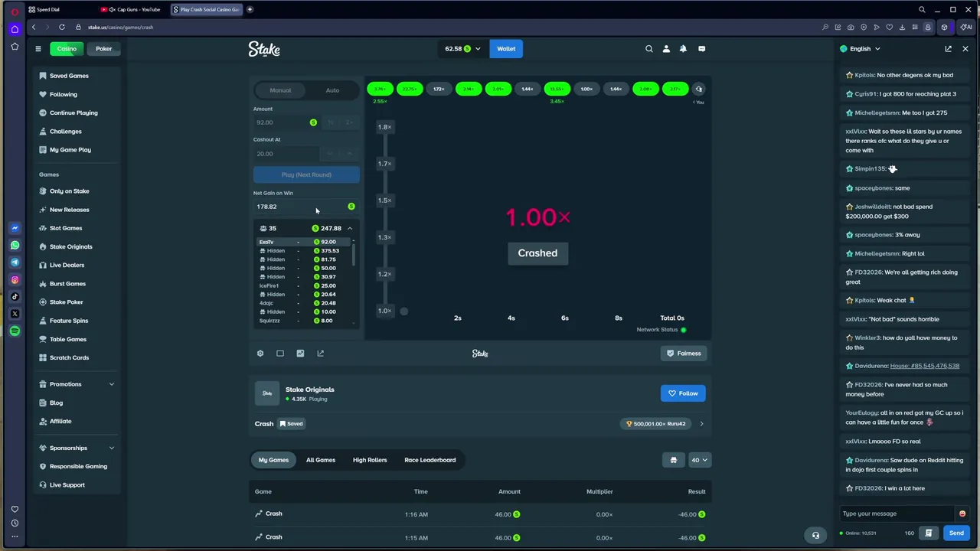Open High Rollers tab
This screenshot has width=980, height=551.
pyautogui.click(x=370, y=460)
